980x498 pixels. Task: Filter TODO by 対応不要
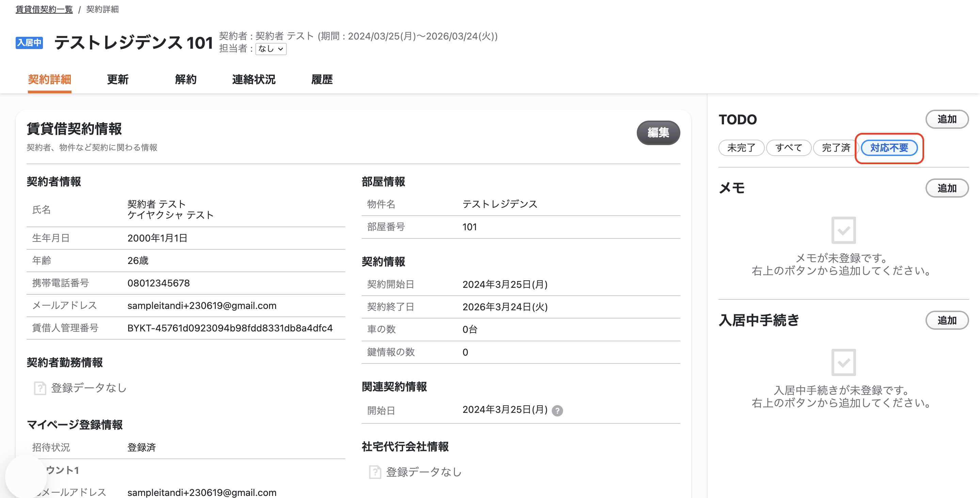tap(889, 147)
